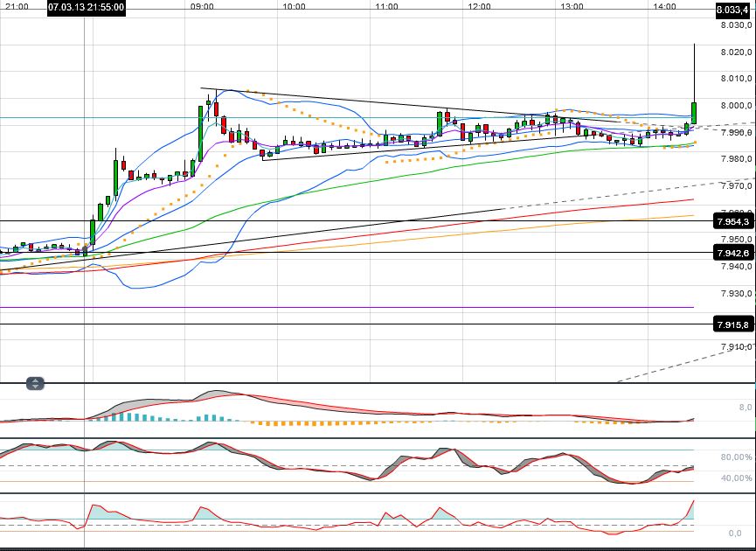Click the 8.020,0 price axis label
The height and width of the screenshot is (551, 756).
(x=736, y=52)
